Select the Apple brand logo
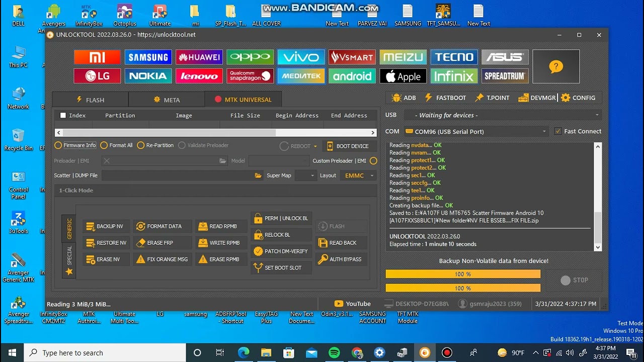Viewport: 644px width, 362px height. point(403,76)
